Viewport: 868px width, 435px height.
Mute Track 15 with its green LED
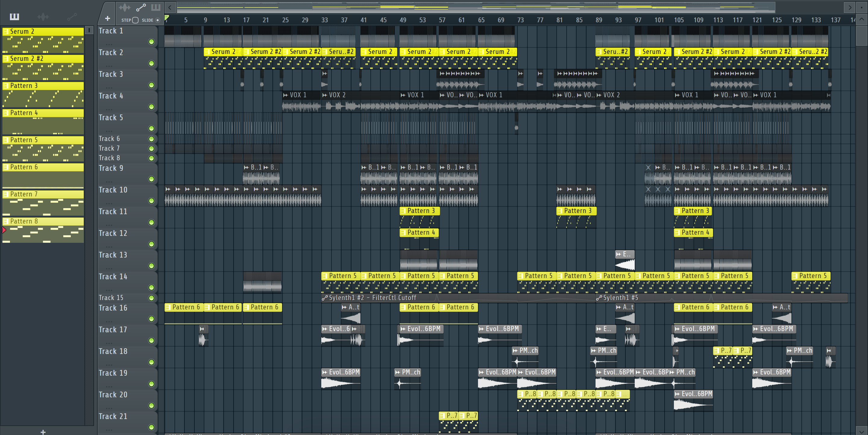(151, 298)
